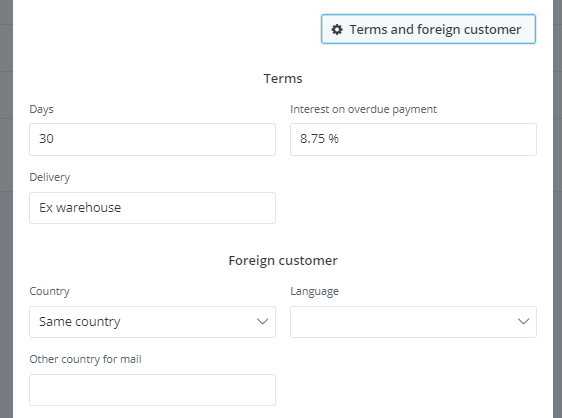Click the Interest on overdue payment label
The height and width of the screenshot is (418, 562).
(363, 109)
